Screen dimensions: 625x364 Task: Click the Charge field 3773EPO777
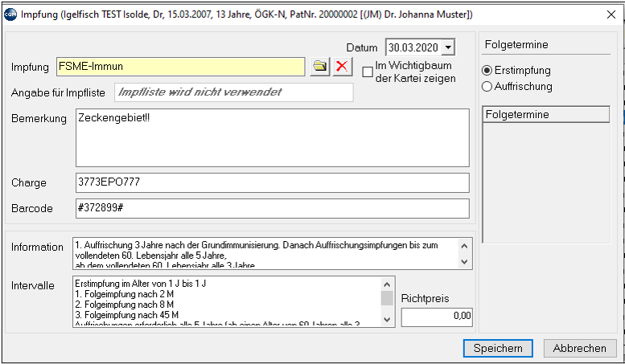pos(273,182)
